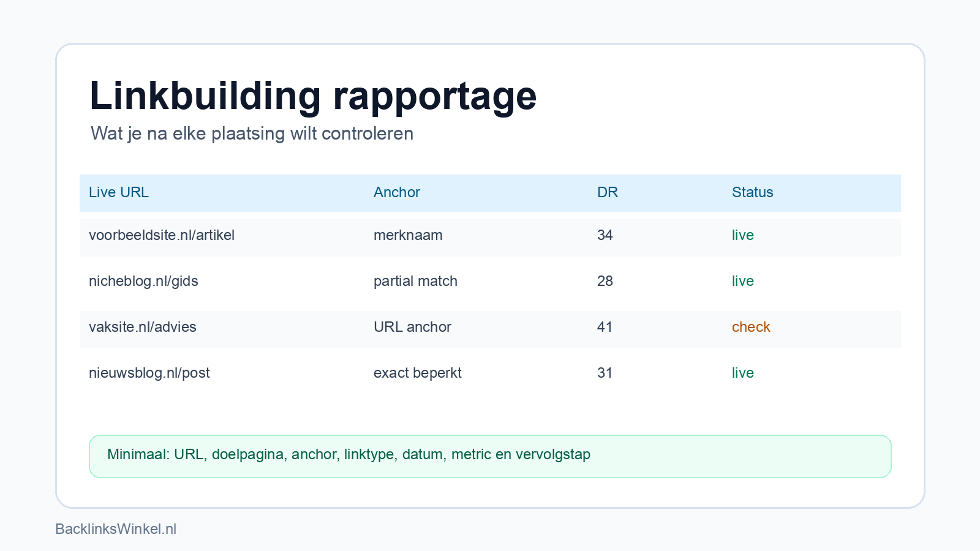Viewport: 980px width, 551px height.
Task: Click live status of nicheblog.nl row
Action: pos(743,281)
